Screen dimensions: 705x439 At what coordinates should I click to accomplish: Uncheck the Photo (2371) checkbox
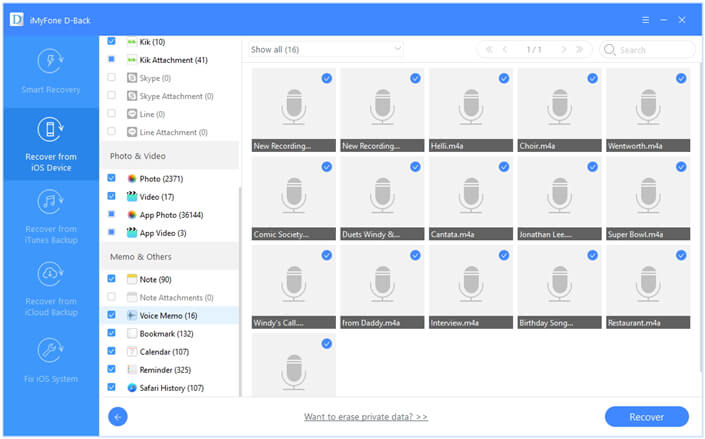[111, 178]
